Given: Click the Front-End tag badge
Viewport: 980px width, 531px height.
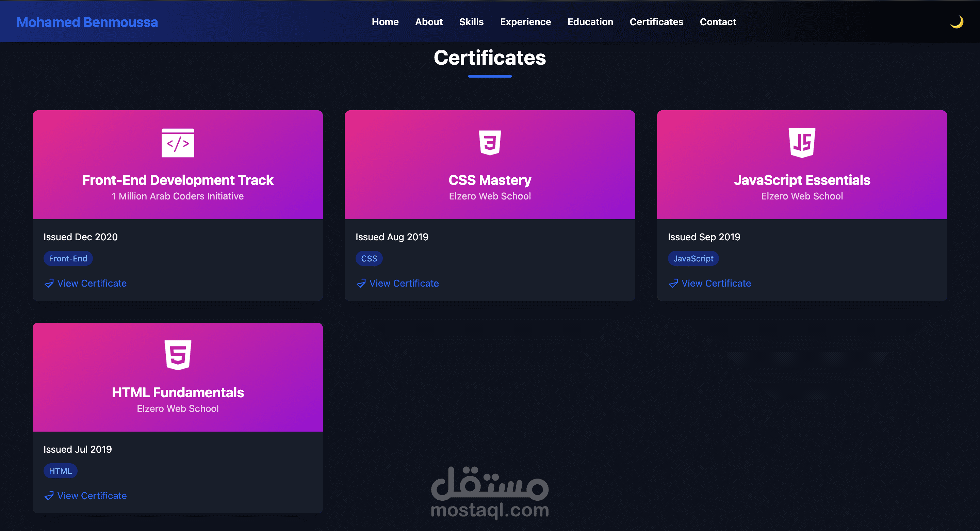Looking at the screenshot, I should point(68,258).
